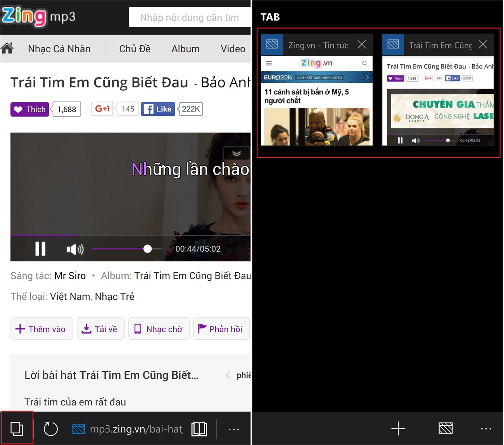Seek on the song progress bar
The width and height of the screenshot is (504, 445).
pyautogui.click(x=130, y=235)
